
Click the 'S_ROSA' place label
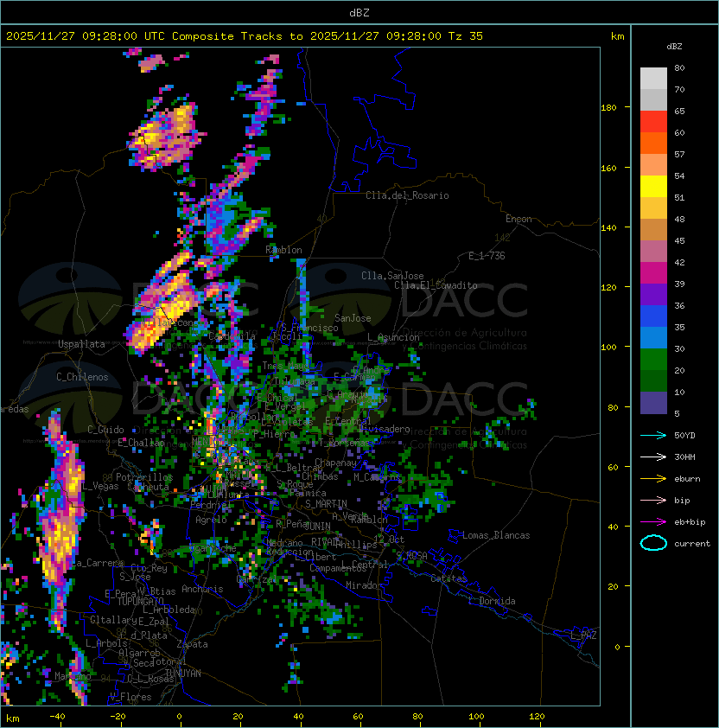(x=411, y=556)
